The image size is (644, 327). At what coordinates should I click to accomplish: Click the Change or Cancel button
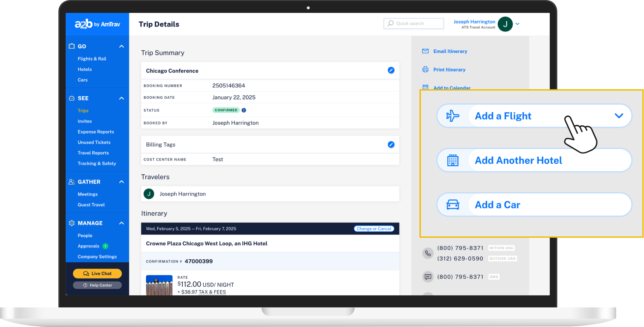pyautogui.click(x=374, y=229)
